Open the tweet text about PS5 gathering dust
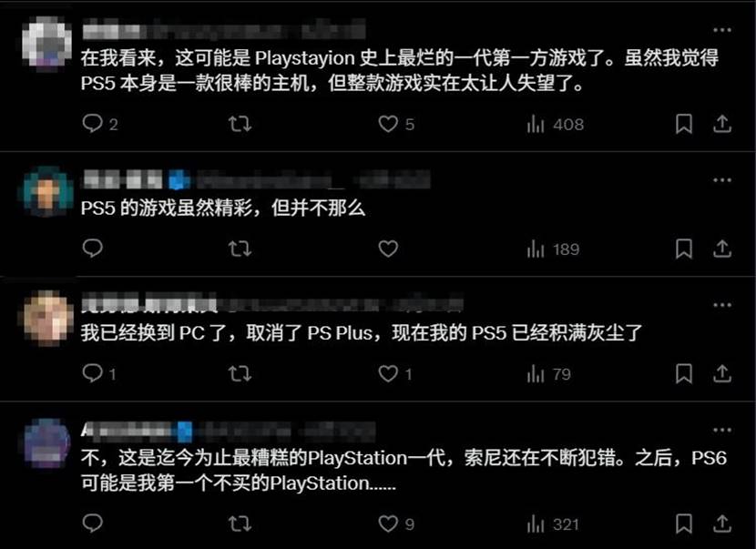The width and height of the screenshot is (756, 549). coord(361,333)
